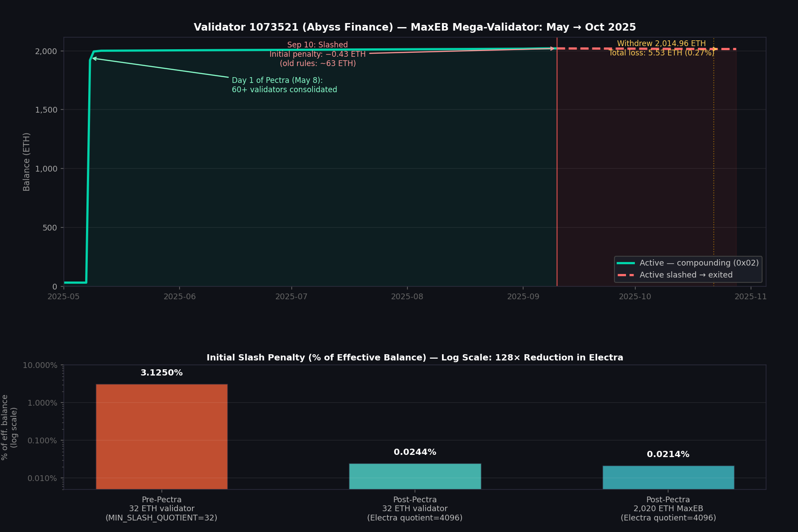
Task: Click the Post-Pectra 32 ETH validator bar
Action: [415, 477]
